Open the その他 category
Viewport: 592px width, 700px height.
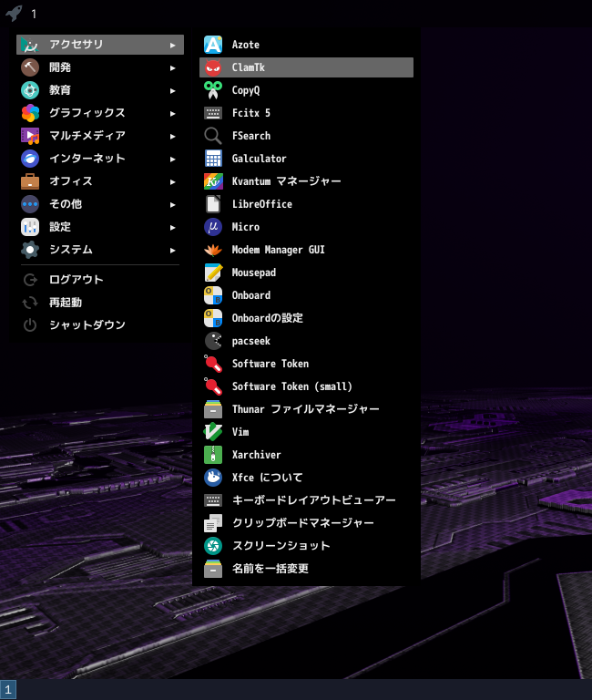point(100,204)
